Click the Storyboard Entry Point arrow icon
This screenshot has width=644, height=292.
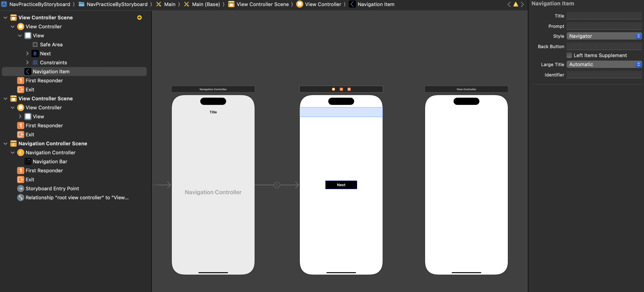tap(20, 189)
